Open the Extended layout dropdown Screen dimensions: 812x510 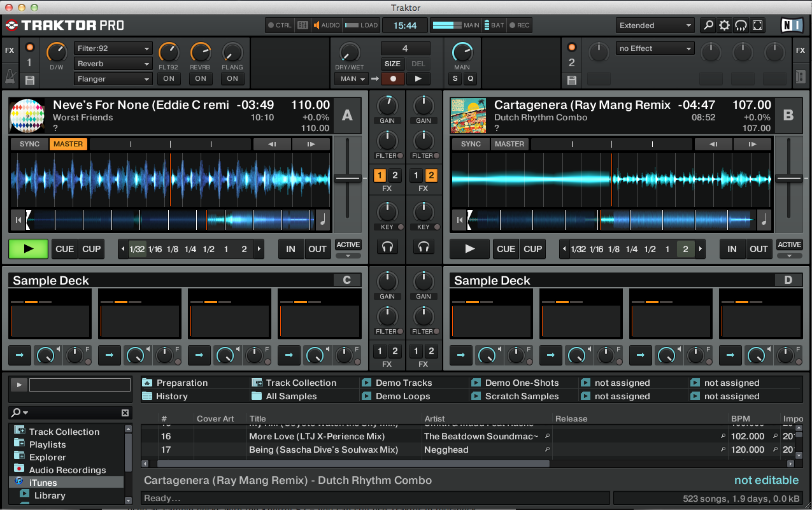655,25
